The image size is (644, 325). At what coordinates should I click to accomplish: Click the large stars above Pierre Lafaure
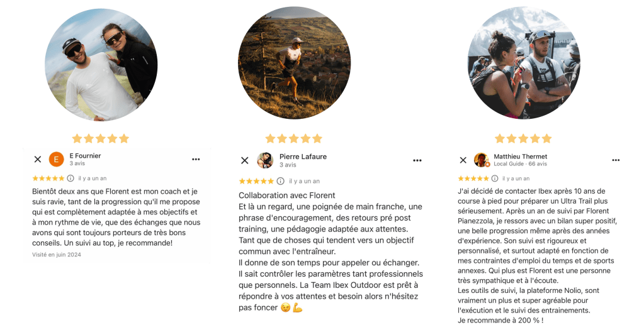click(293, 138)
